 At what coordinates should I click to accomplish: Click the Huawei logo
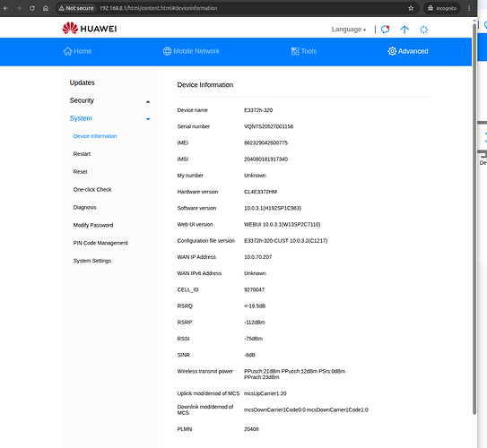(90, 29)
